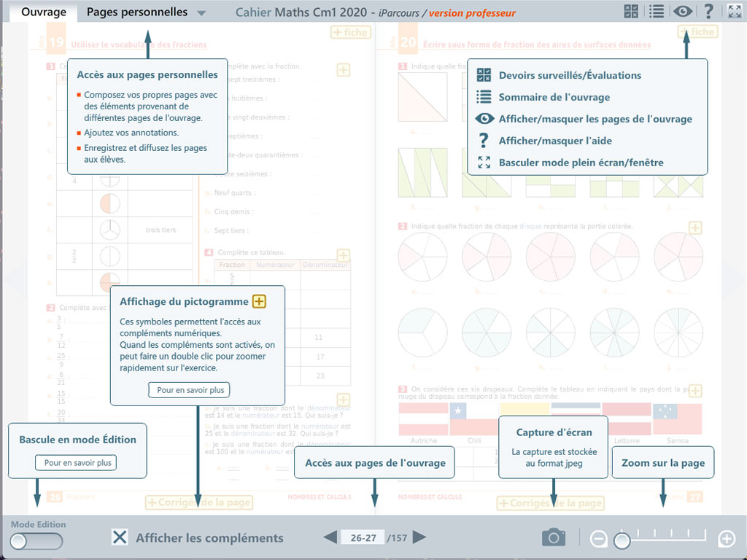This screenshot has height=560, width=747.
Task: Click the Corrigés de la page button on left page
Action: (198, 502)
